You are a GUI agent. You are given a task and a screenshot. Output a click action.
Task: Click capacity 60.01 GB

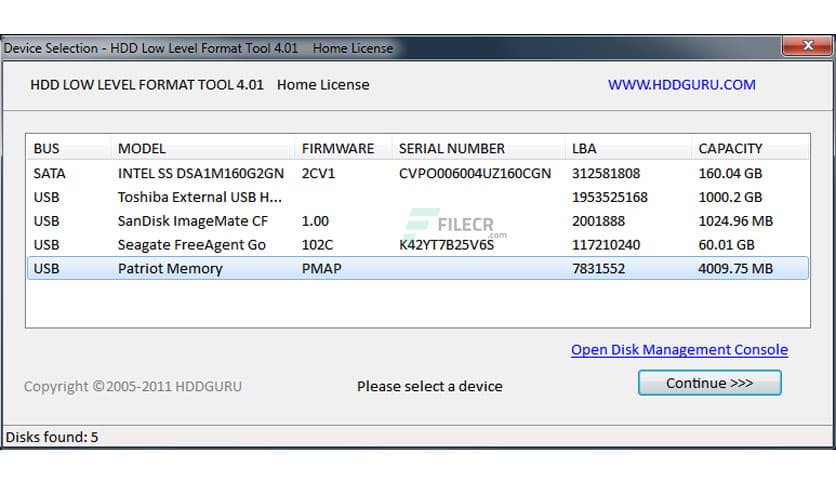tap(727, 245)
